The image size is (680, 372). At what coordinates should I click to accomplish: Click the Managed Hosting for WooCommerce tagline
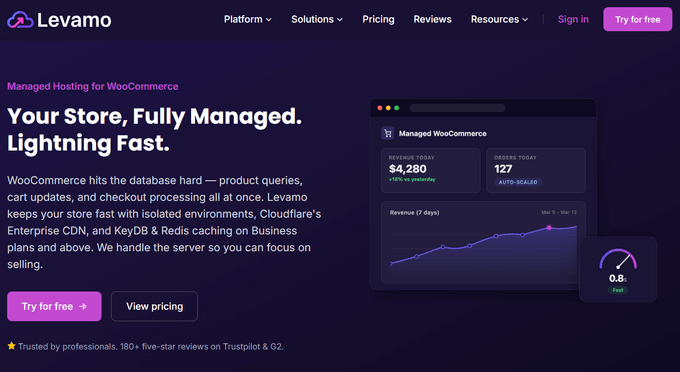click(x=92, y=86)
